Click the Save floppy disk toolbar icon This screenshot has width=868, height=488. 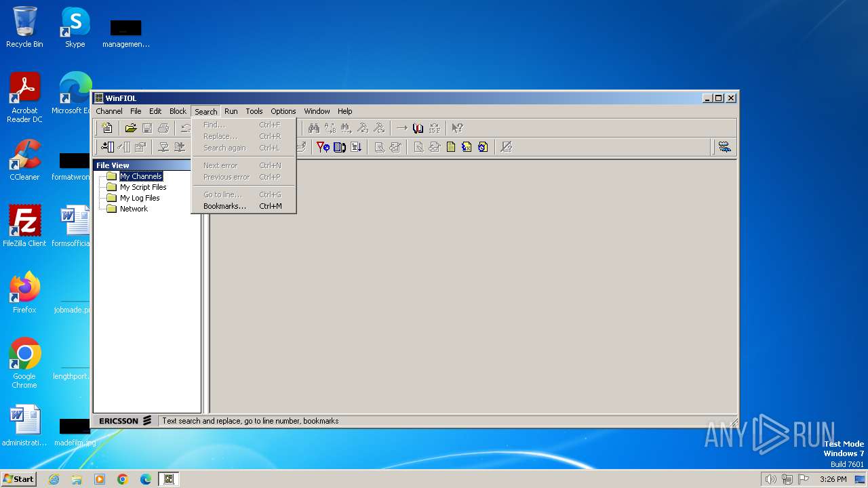click(x=147, y=127)
